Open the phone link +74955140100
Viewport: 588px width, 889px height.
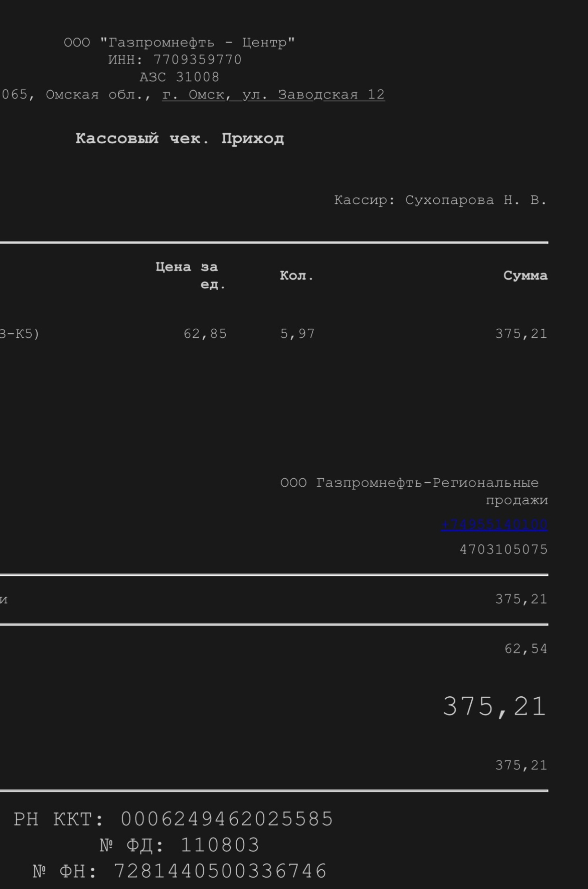tap(494, 525)
